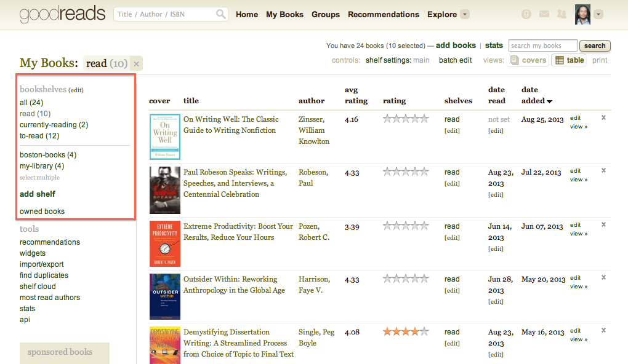Click the print view link
This screenshot has width=628, height=364.
pyautogui.click(x=600, y=60)
